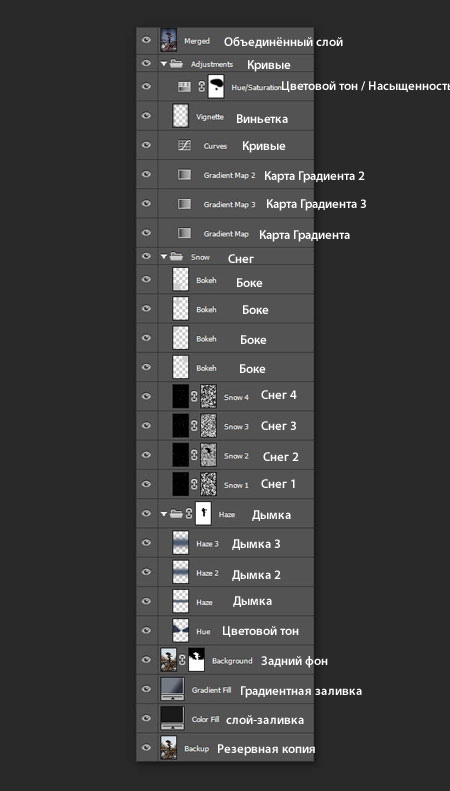Viewport: 450px width, 791px height.
Task: Click the chain link on Background layer
Action: pos(182,660)
